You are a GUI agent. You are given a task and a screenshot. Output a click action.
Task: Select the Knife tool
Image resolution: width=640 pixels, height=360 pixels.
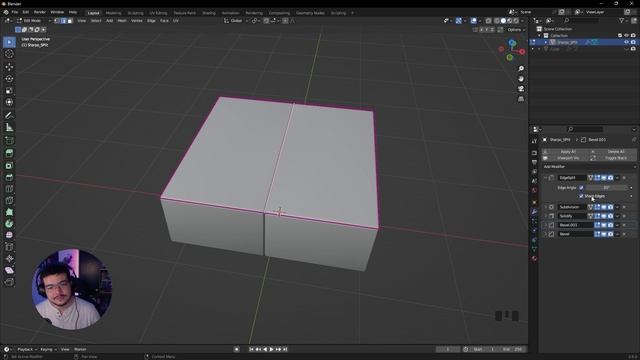[9, 200]
